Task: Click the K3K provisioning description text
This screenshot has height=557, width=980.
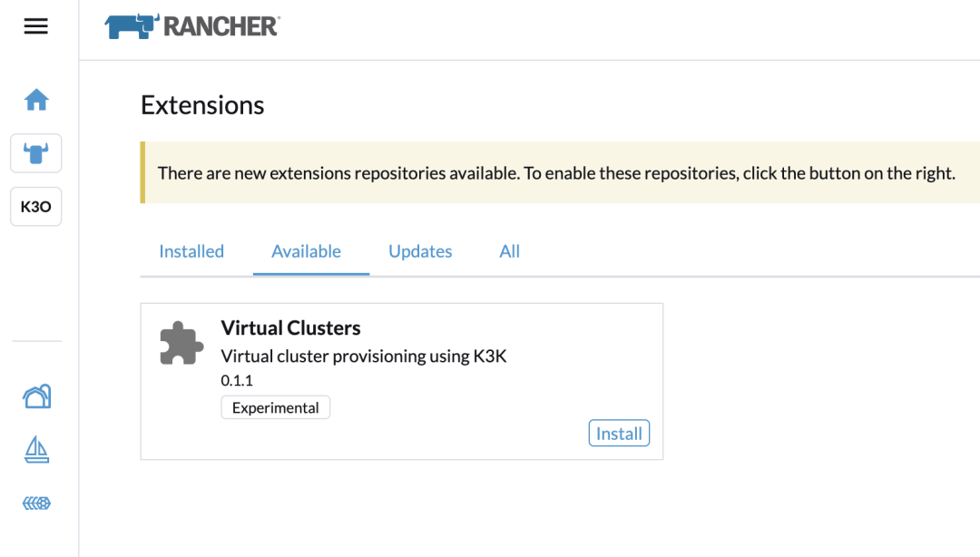Action: [x=364, y=357]
